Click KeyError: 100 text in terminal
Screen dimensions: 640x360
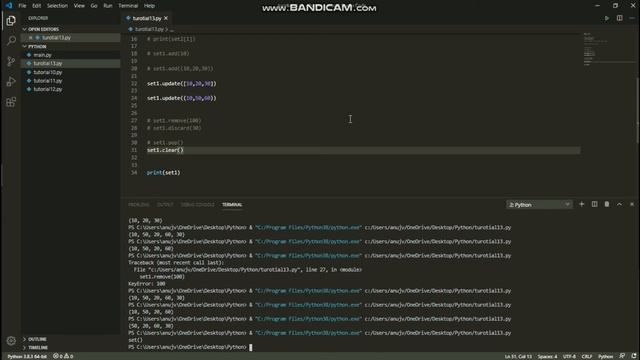[147, 284]
